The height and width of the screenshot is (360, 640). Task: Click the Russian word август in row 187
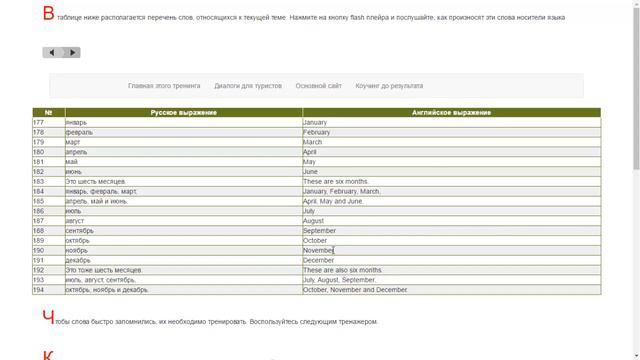[74, 221]
